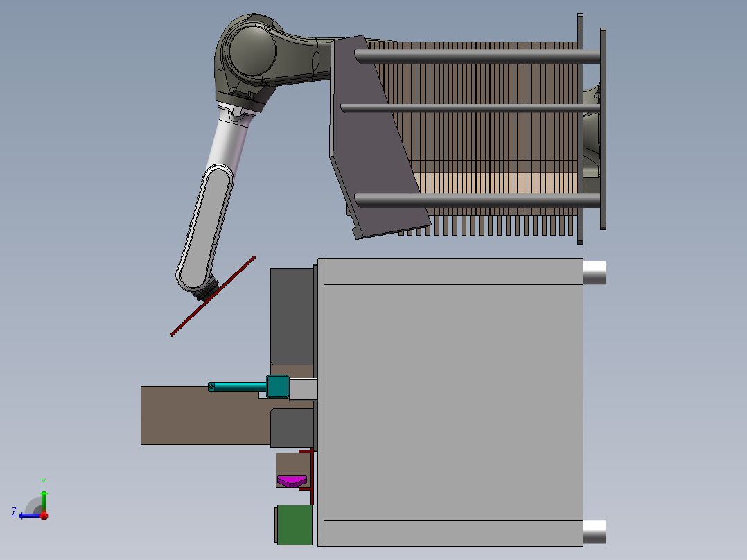
Task: Select the lower dark gray block
Action: click(292, 428)
